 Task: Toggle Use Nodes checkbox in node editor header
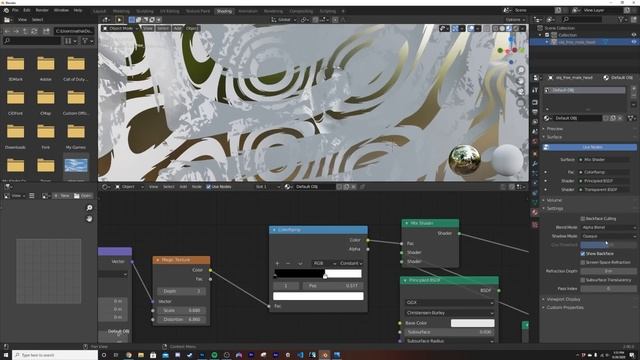(209, 187)
